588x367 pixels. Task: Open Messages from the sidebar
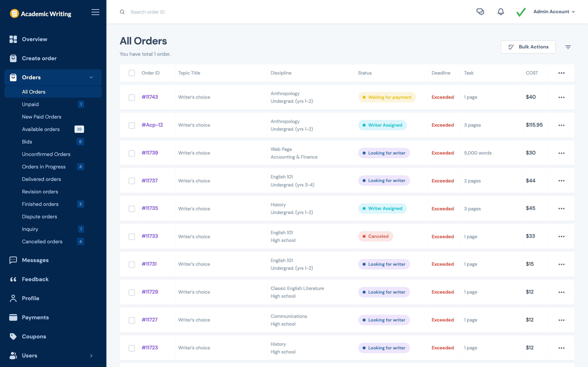(35, 260)
